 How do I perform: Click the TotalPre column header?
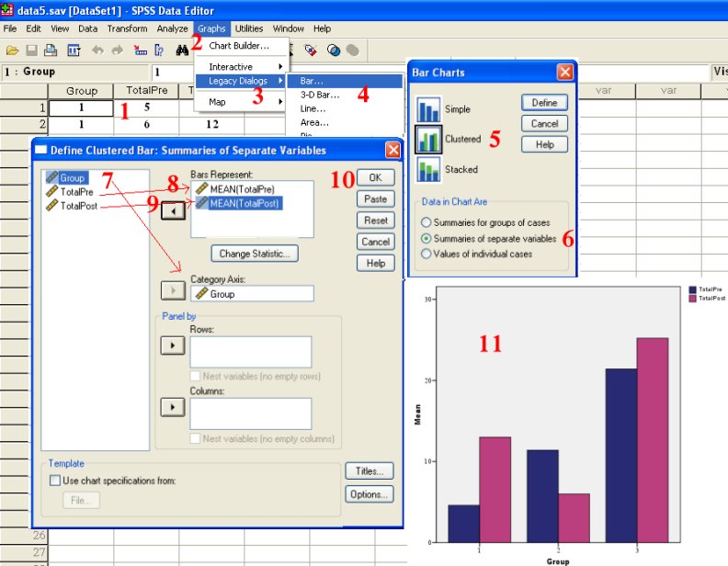coord(146,91)
